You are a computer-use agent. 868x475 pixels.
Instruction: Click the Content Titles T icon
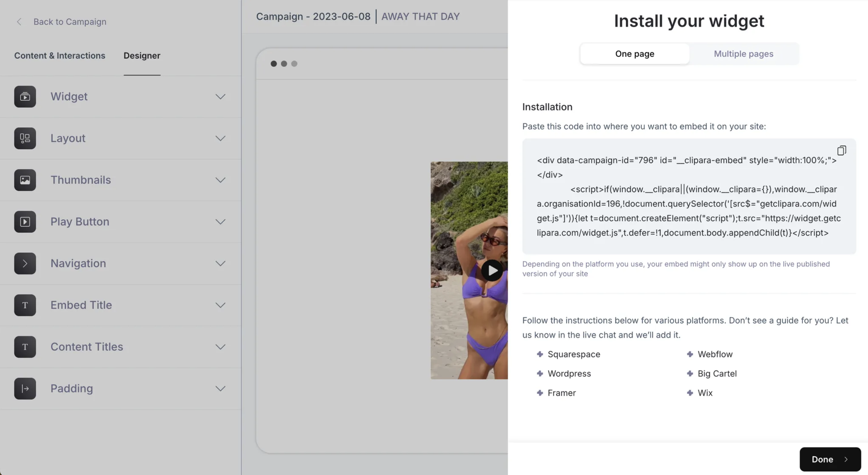pos(25,347)
